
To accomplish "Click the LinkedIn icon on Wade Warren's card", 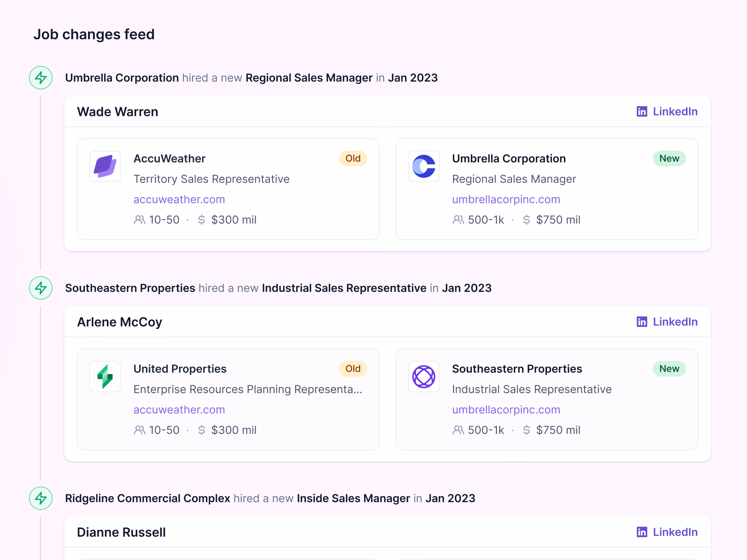I will 642,111.
